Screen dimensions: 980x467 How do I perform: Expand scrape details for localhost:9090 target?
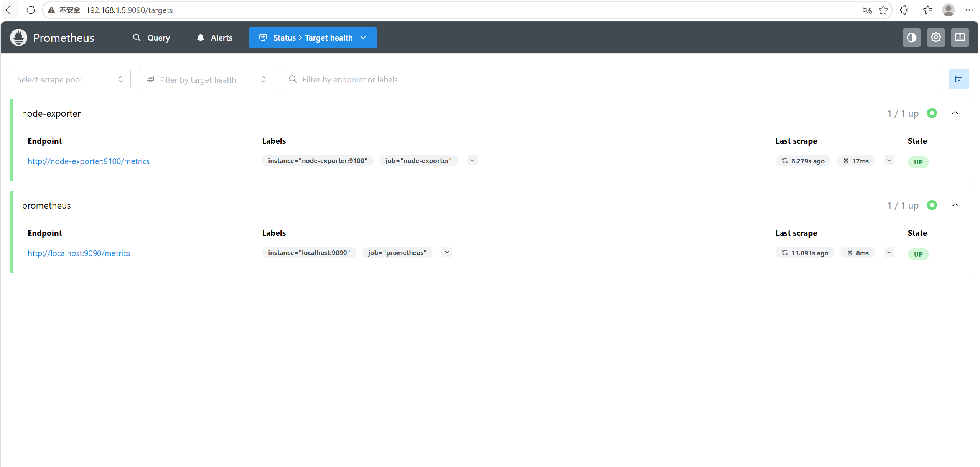889,252
